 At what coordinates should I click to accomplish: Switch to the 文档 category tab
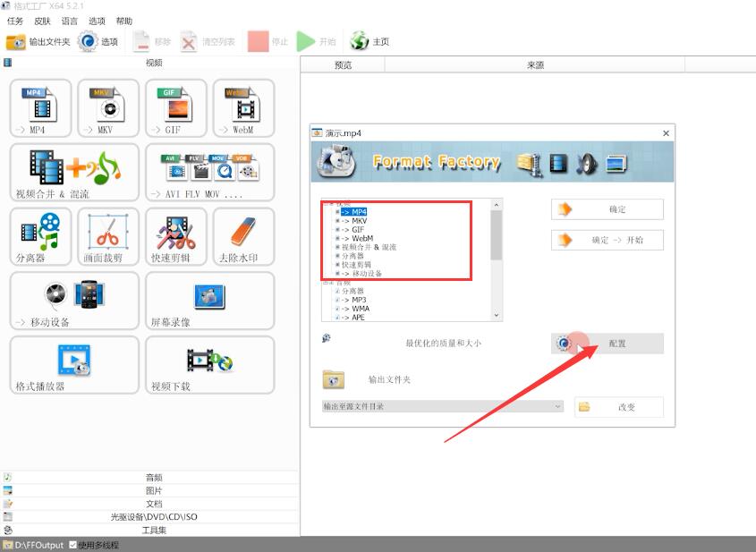click(x=150, y=504)
